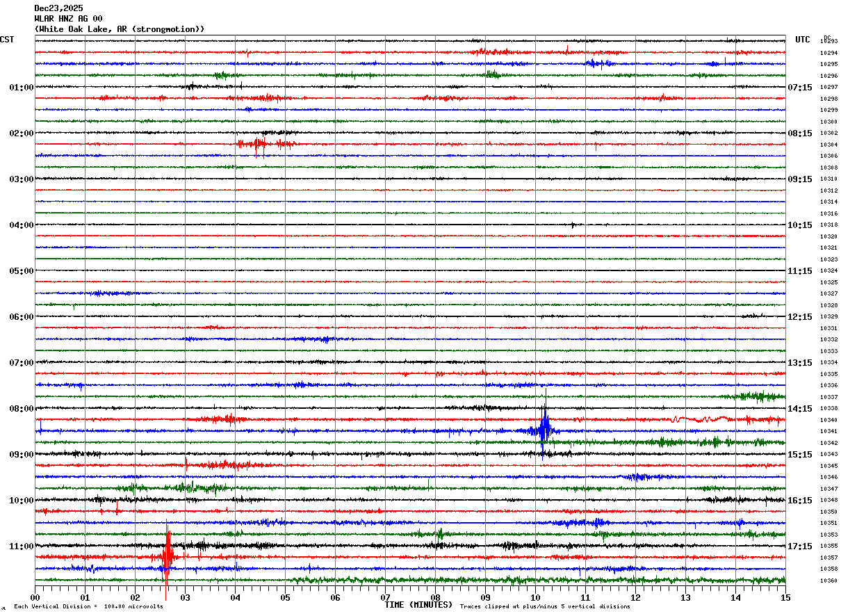Click the Traces clipped at plus/minus 5 note
This screenshot has height=616, width=841.
tap(545, 607)
